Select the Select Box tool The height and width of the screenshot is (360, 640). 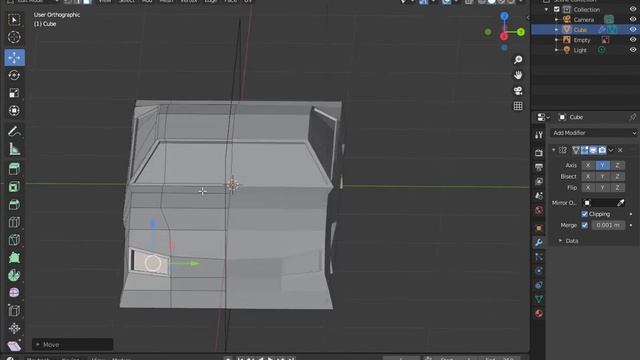coord(14,20)
